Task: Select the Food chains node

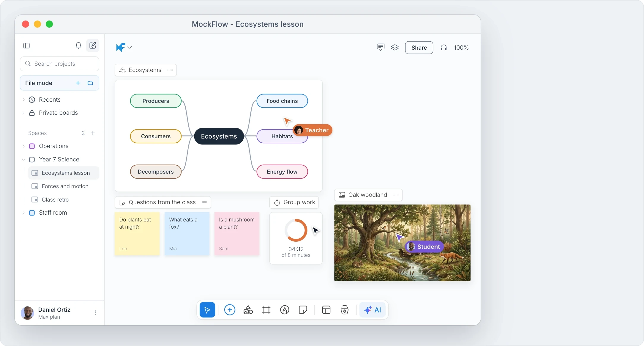Action: [x=282, y=101]
